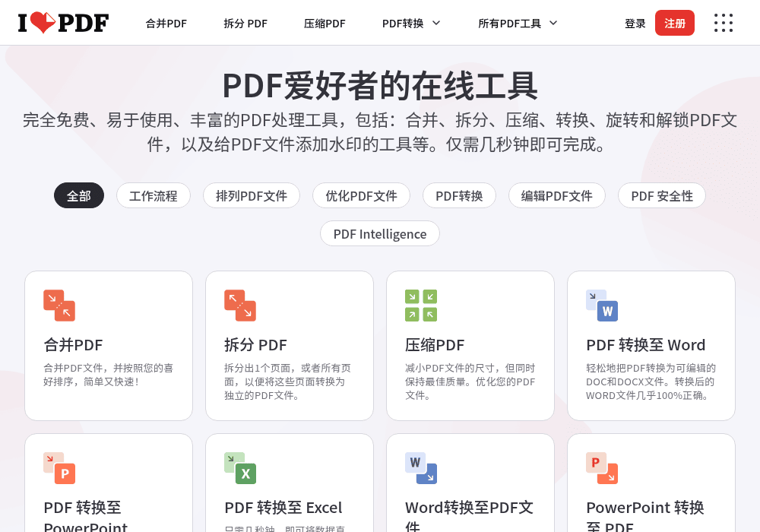Open the PDF 转换至 Word card title
The image size is (760, 532).
pyautogui.click(x=645, y=345)
